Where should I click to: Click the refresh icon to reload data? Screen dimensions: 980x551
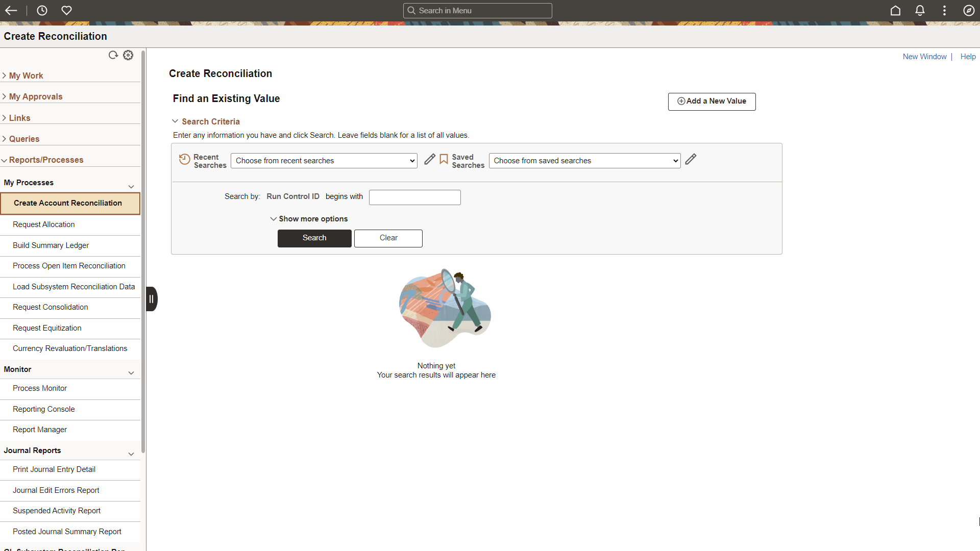coord(113,55)
